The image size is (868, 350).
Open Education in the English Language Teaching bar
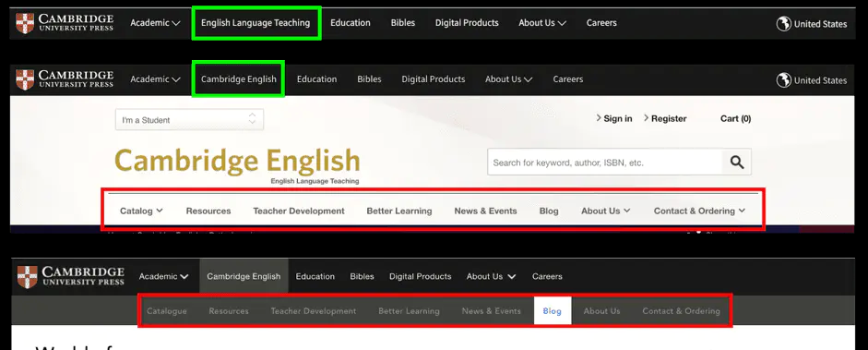(351, 23)
